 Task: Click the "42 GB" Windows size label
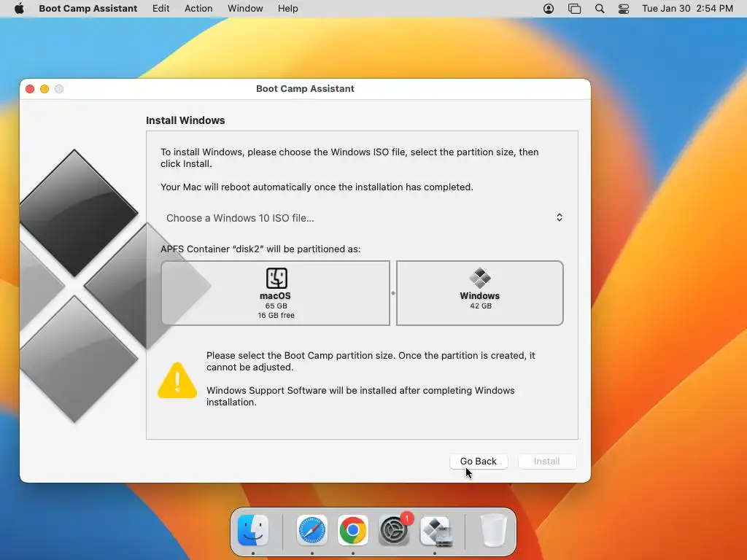pos(480,306)
